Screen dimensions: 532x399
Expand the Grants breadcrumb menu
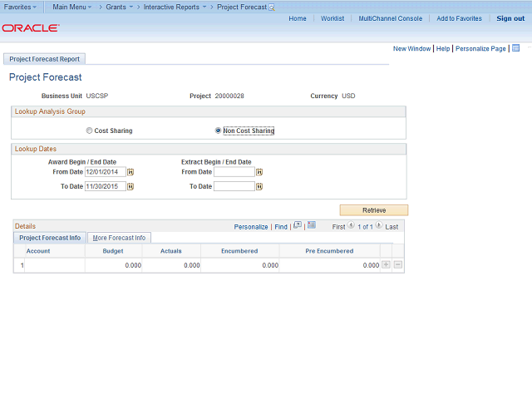pyautogui.click(x=120, y=7)
